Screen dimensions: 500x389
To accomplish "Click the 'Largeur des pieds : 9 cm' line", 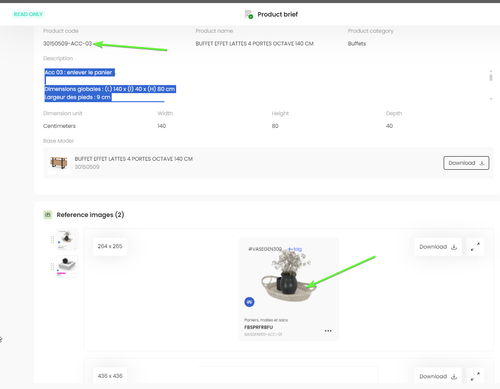I will pyautogui.click(x=78, y=97).
